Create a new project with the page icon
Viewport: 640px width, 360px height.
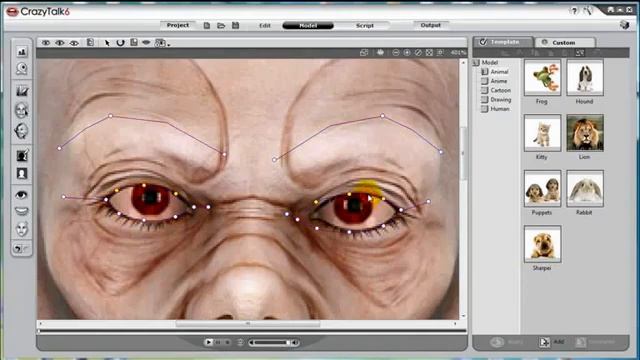click(x=207, y=25)
